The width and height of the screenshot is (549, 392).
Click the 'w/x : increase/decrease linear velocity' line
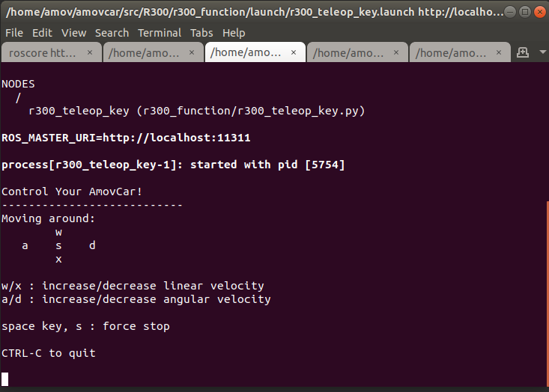133,286
